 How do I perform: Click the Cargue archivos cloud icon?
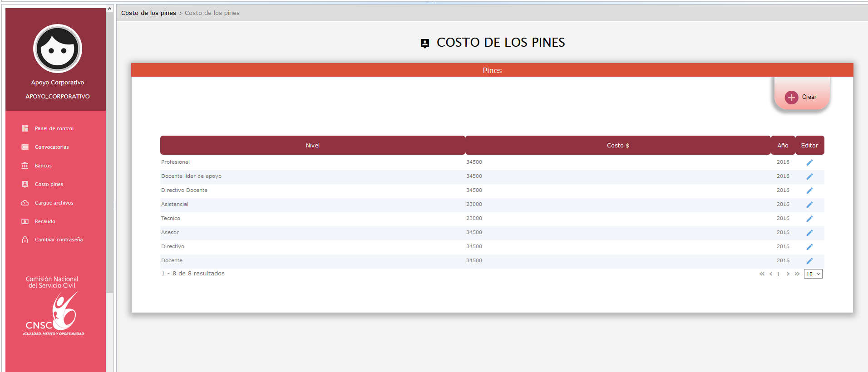point(25,203)
